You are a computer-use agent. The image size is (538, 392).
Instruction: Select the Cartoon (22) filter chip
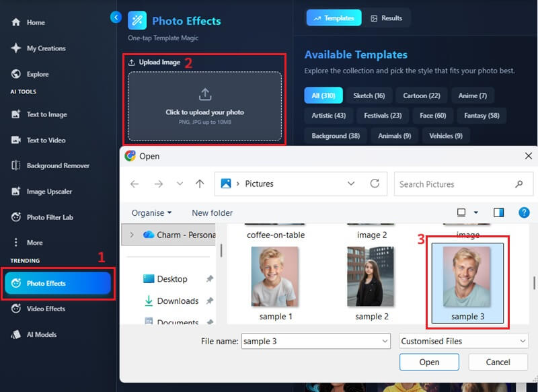click(x=421, y=95)
